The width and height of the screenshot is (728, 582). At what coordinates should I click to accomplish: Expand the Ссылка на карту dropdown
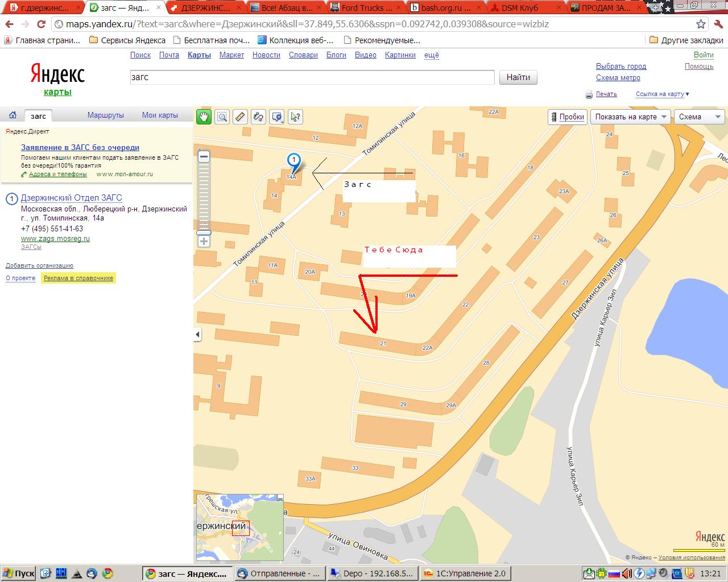(662, 94)
